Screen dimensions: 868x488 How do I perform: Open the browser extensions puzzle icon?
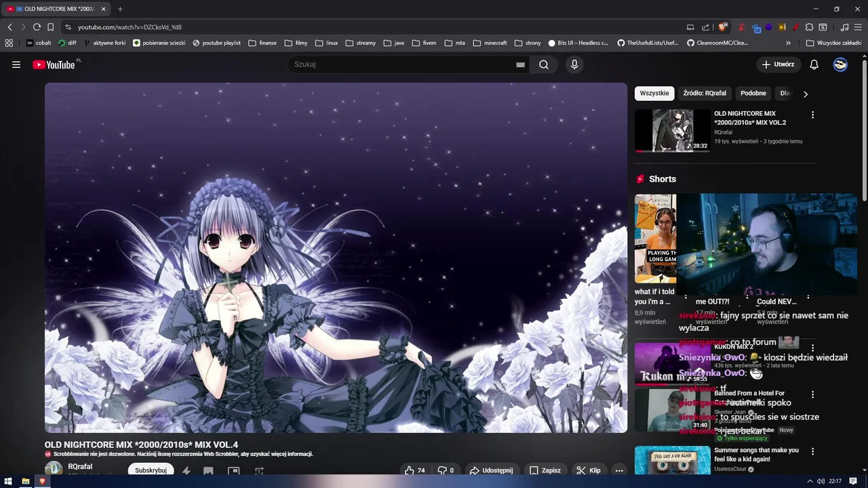point(809,27)
